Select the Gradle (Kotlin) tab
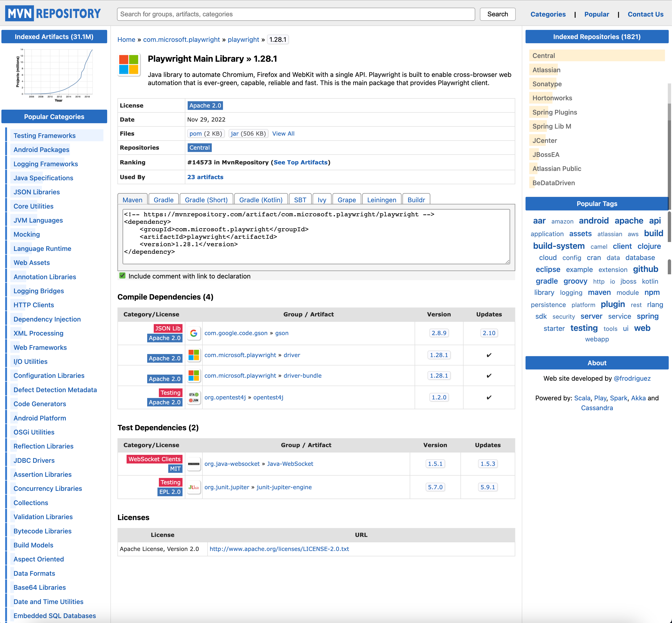This screenshot has width=672, height=623. click(x=261, y=199)
